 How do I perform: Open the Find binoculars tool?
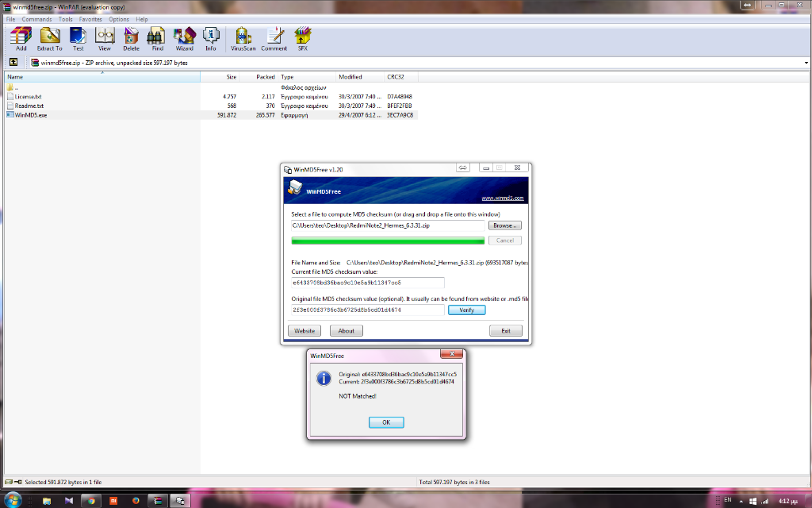coord(158,40)
